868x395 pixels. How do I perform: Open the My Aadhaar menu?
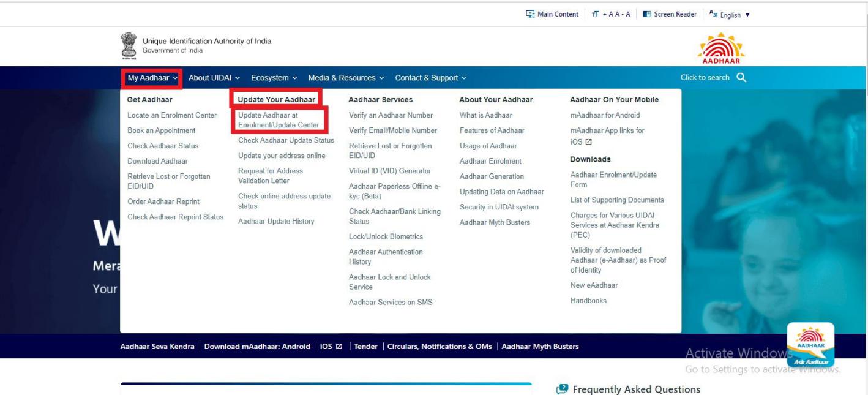151,78
